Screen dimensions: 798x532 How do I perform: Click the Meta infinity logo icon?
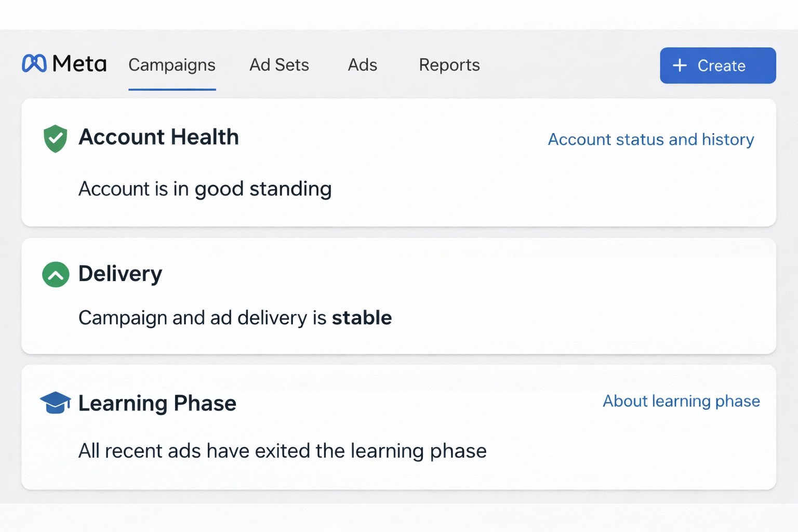(34, 63)
